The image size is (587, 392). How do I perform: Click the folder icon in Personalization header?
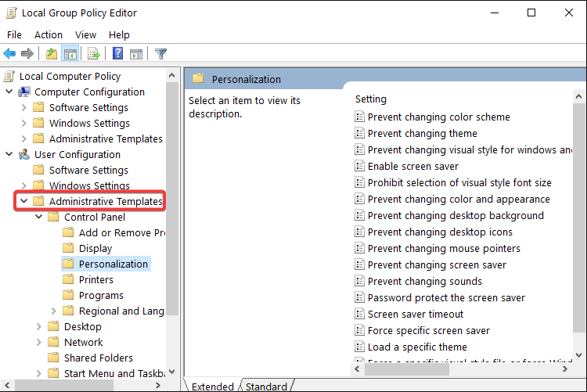pyautogui.click(x=198, y=78)
